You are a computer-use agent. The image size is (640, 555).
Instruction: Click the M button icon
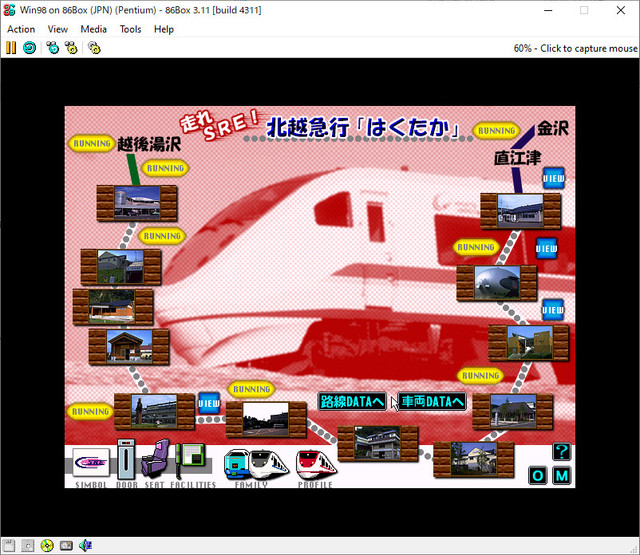click(x=562, y=475)
